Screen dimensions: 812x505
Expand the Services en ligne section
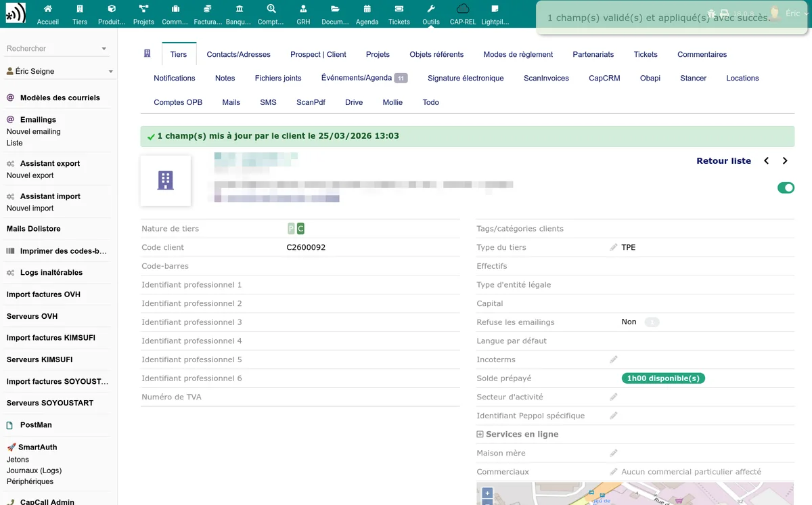click(518, 435)
